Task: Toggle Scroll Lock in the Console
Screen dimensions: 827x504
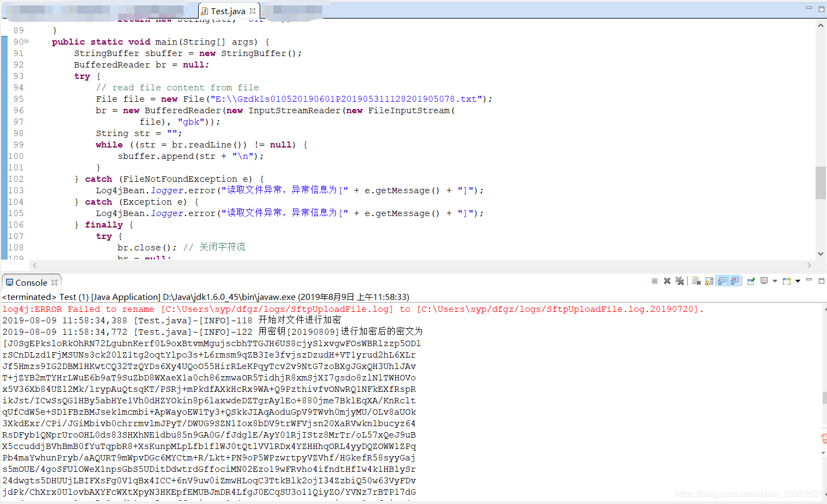Action: (709, 281)
